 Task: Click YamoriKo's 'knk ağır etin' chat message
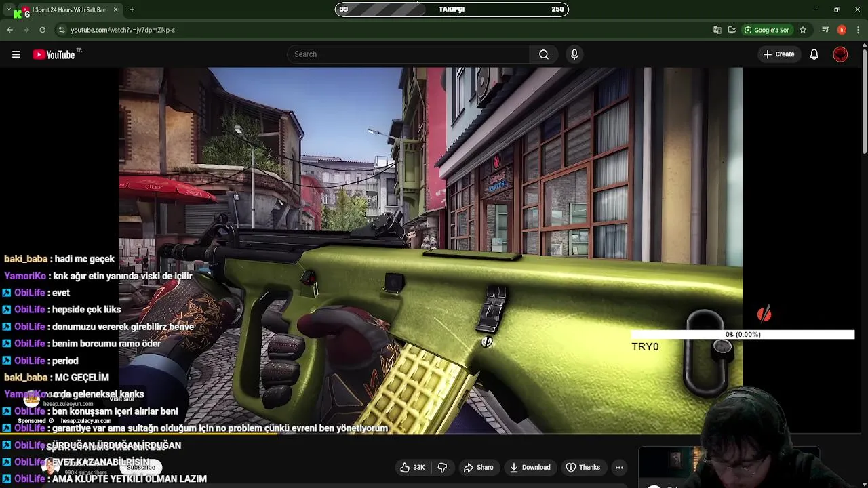click(x=98, y=276)
